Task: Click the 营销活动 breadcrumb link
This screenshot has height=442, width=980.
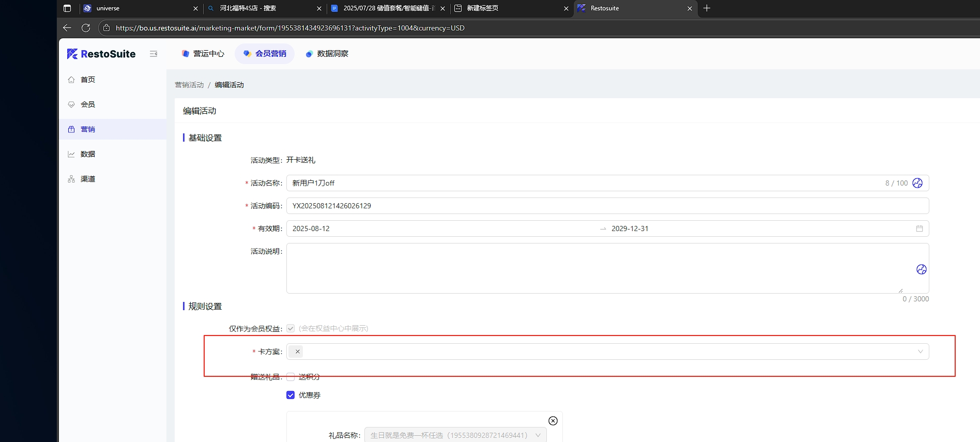Action: click(x=189, y=85)
